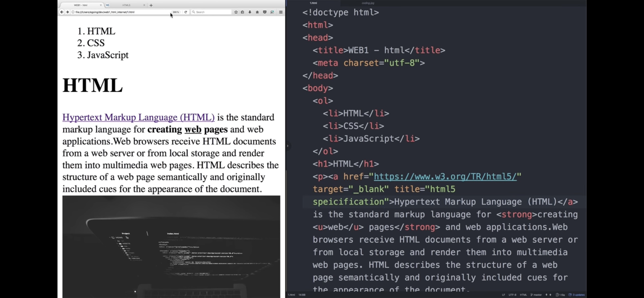Click the <!doctype html> code line

(341, 12)
